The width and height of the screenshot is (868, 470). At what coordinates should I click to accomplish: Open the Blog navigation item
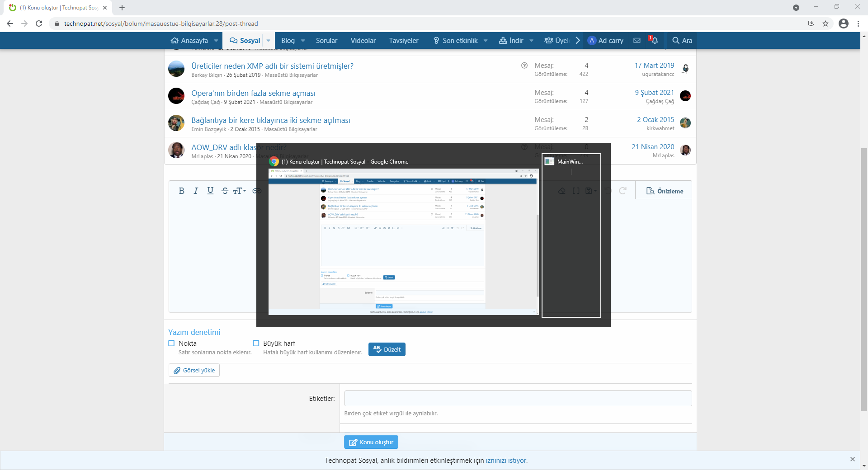point(288,40)
